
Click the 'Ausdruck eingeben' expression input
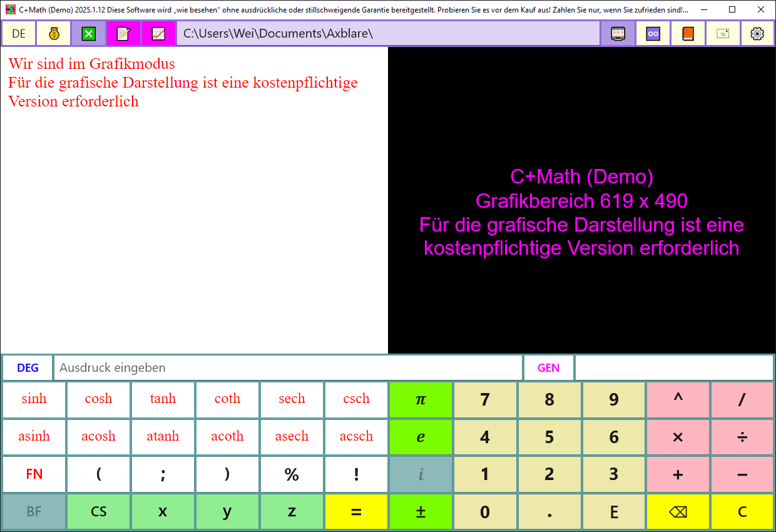point(288,368)
